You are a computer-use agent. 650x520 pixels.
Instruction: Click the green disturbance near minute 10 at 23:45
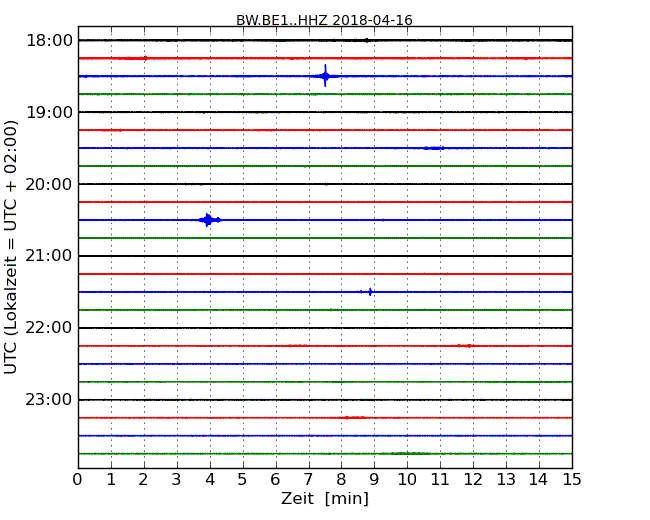(408, 454)
